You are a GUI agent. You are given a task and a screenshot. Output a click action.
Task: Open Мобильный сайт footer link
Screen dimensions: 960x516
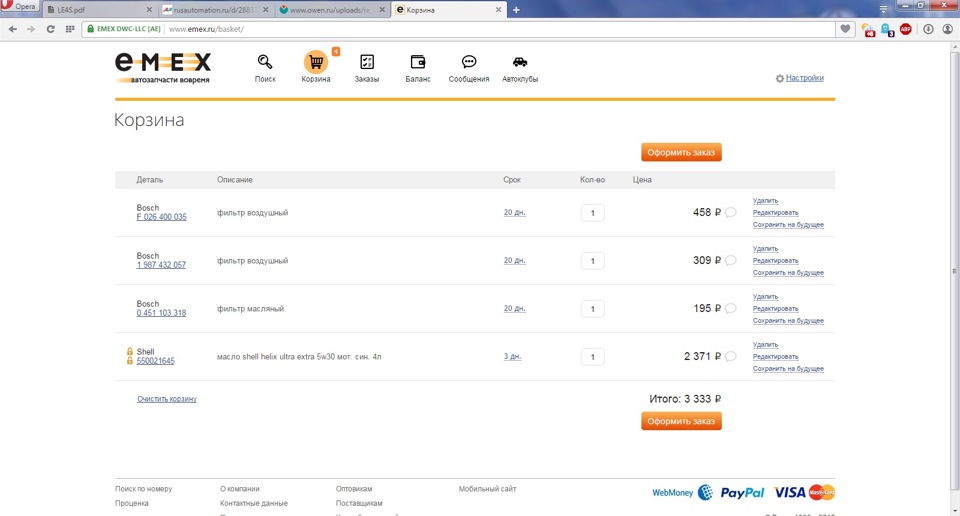point(487,489)
